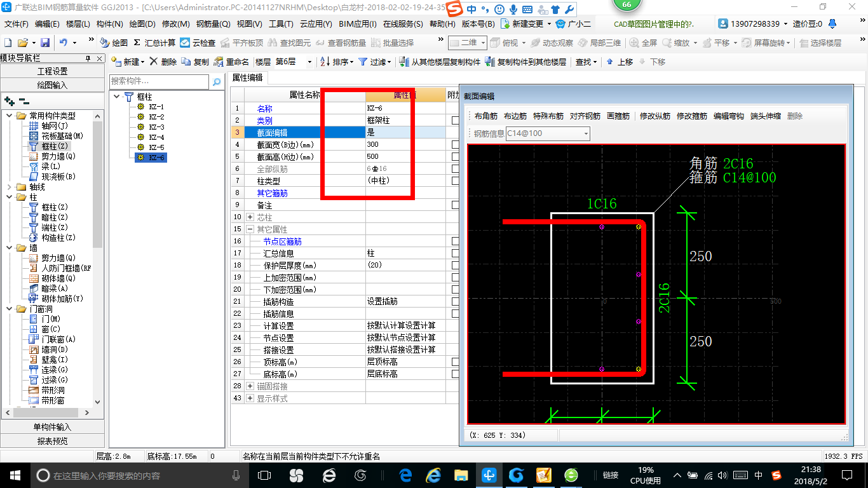Click the notification bell icon near 造价豆
Screen dimensions: 868x488
(x=833, y=24)
